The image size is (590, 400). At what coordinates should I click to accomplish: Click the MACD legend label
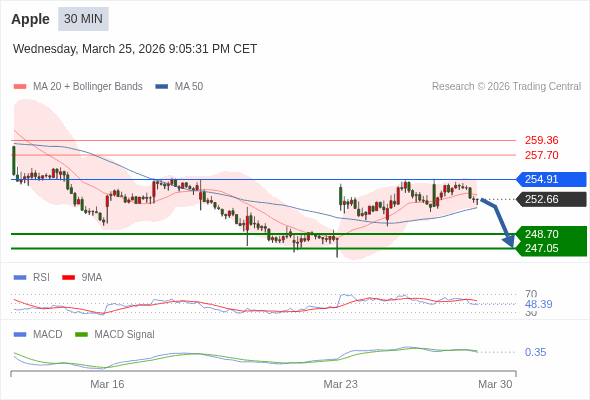click(x=48, y=335)
